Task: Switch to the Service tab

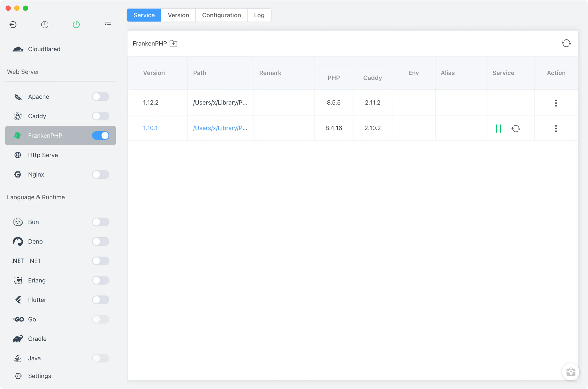Action: point(144,15)
